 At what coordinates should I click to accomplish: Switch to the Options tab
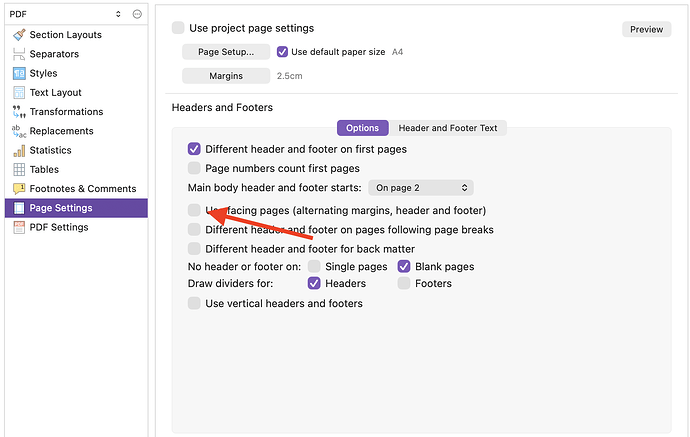[x=363, y=128]
